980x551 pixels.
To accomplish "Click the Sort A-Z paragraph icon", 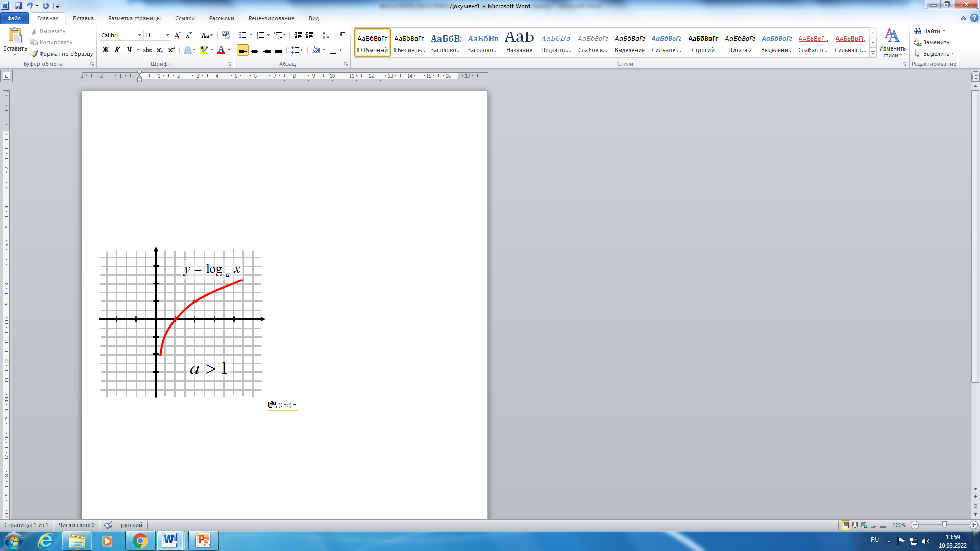I will [325, 35].
